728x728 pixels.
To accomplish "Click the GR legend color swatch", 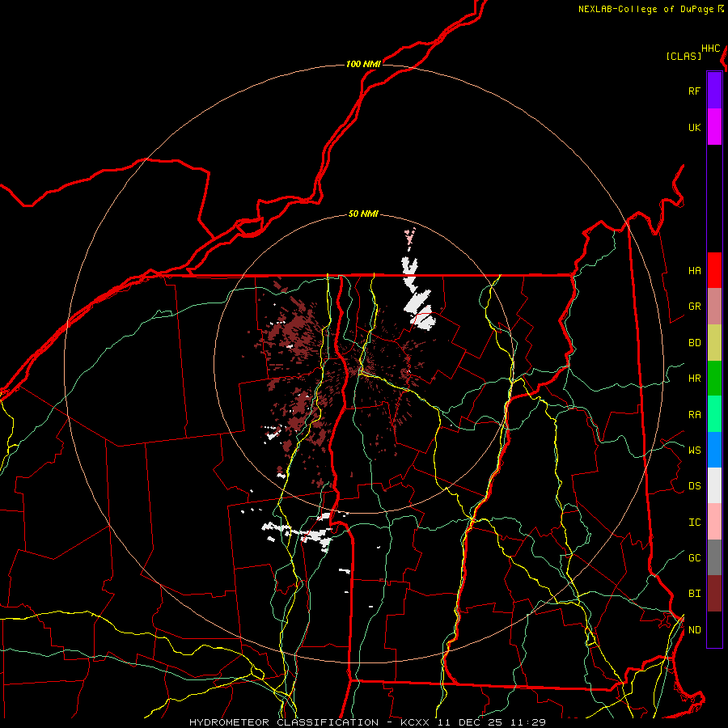I will point(714,307).
